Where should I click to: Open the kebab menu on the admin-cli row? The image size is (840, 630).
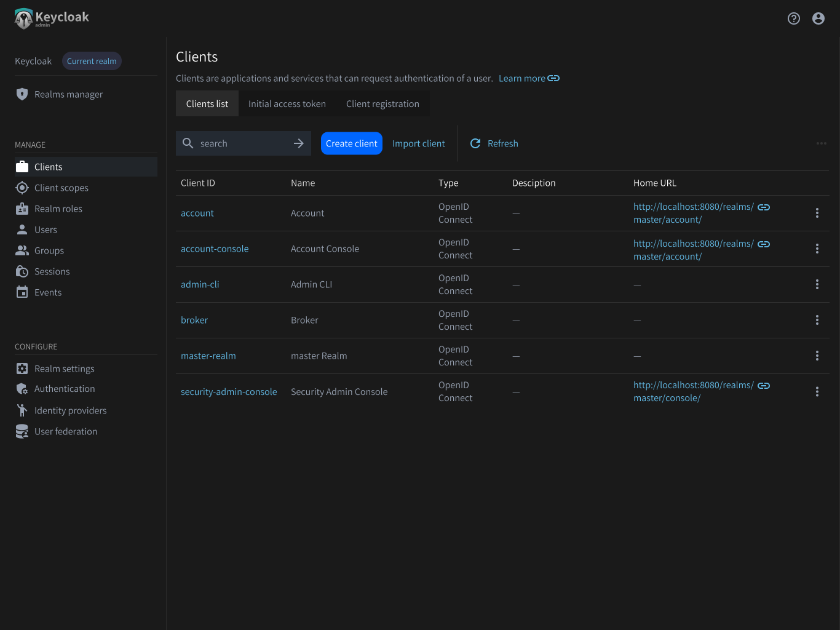tap(817, 284)
